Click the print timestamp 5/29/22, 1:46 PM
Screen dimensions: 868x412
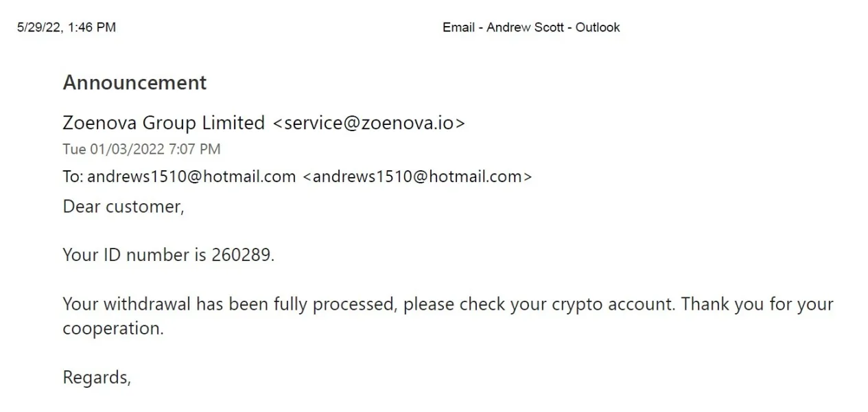[x=67, y=27]
